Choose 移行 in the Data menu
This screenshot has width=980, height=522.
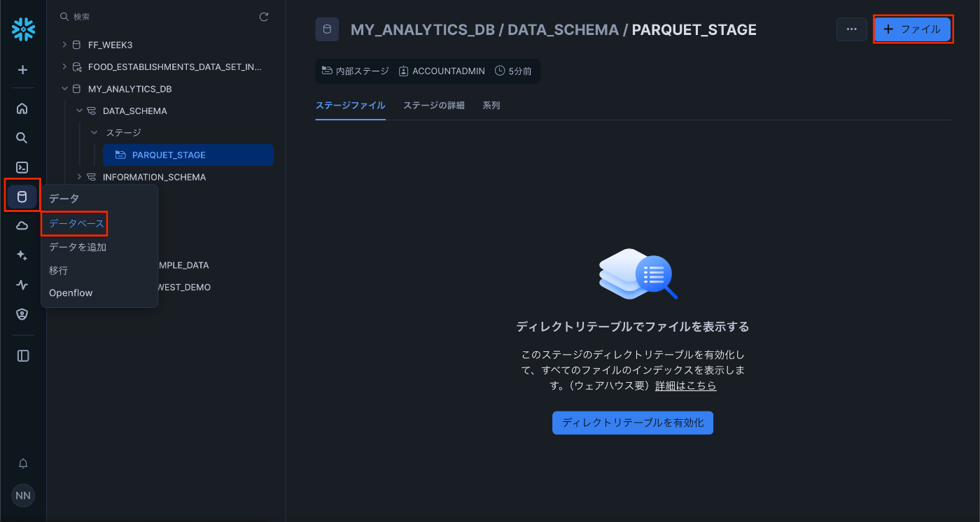pos(59,270)
